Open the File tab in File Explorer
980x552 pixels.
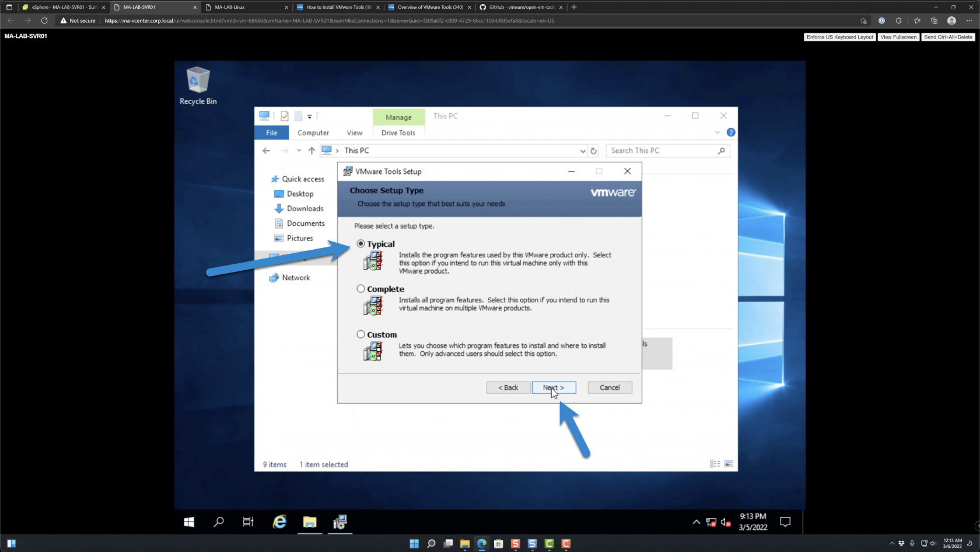(x=272, y=133)
